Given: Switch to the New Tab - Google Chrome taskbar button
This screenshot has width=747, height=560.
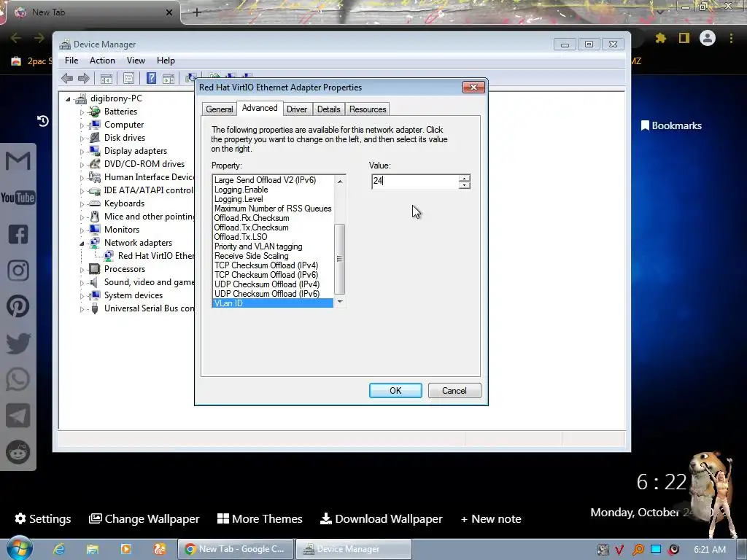Looking at the screenshot, I should [236, 549].
